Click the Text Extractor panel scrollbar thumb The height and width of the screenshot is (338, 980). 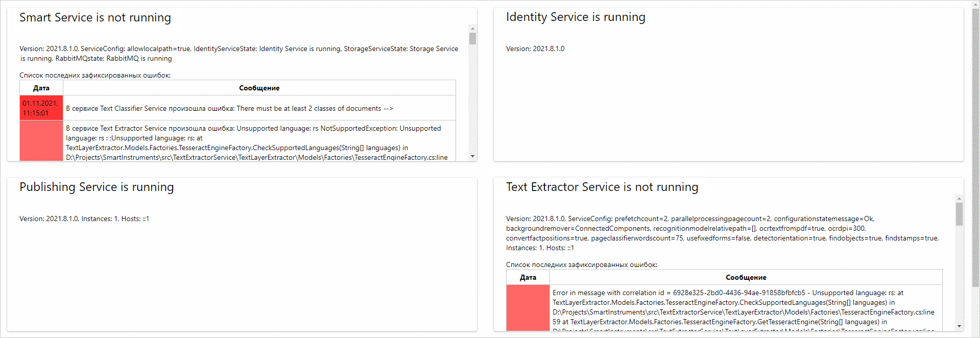(x=959, y=214)
